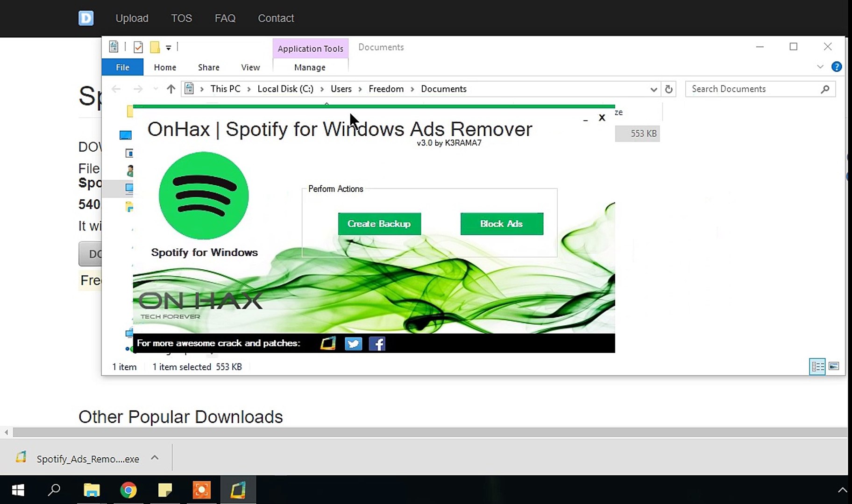The image size is (852, 504).
Task: Open the download item options chevron
Action: click(155, 458)
